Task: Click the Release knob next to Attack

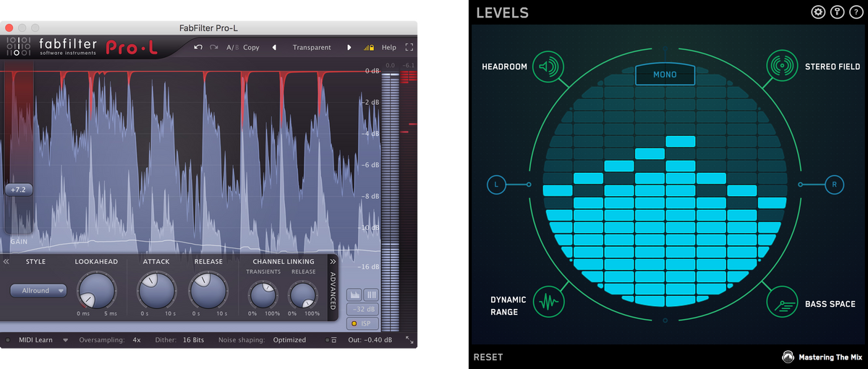Action: [x=208, y=290]
